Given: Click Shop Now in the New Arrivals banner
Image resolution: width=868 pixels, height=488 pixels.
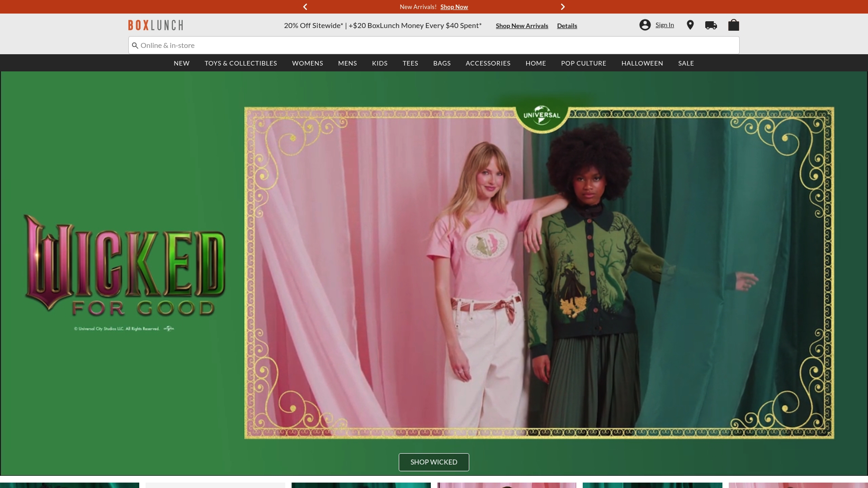Looking at the screenshot, I should pyautogui.click(x=454, y=7).
